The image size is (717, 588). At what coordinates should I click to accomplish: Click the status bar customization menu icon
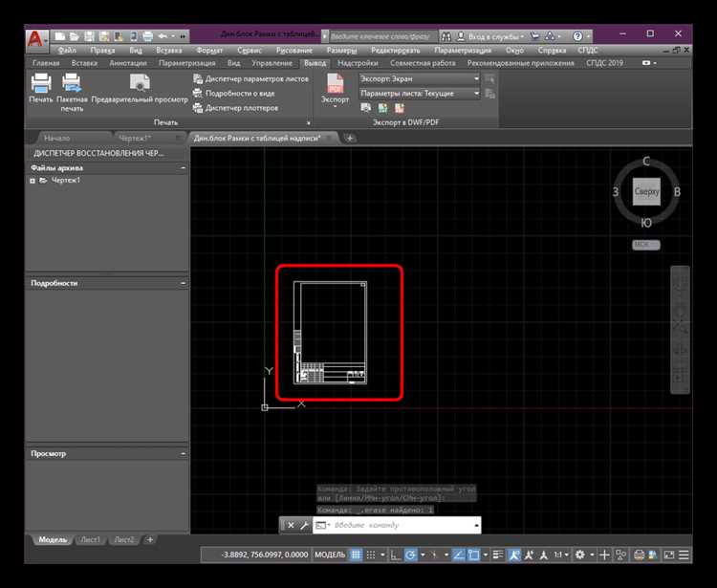coord(684,555)
